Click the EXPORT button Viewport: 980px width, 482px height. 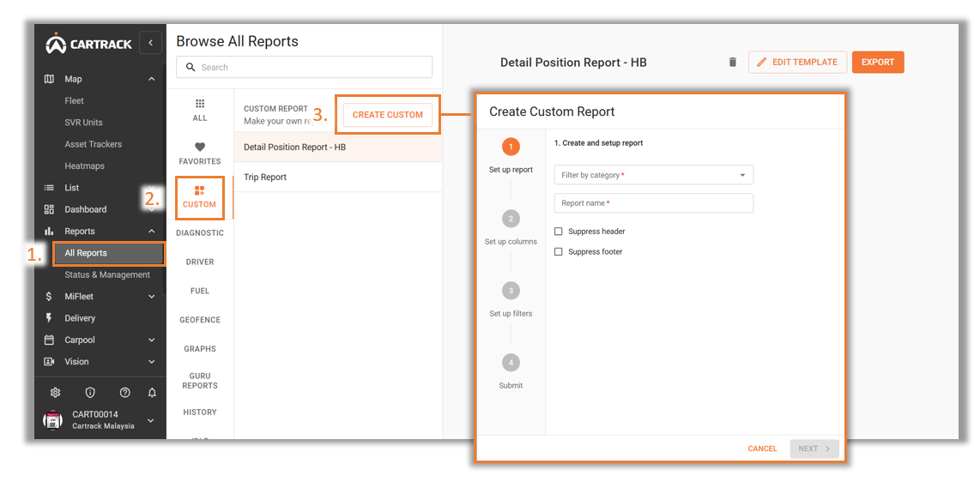878,62
